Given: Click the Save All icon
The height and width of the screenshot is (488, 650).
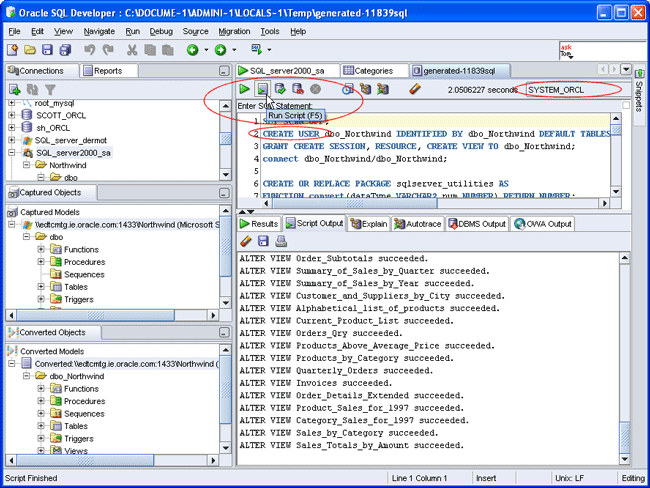Looking at the screenshot, I should tap(65, 50).
